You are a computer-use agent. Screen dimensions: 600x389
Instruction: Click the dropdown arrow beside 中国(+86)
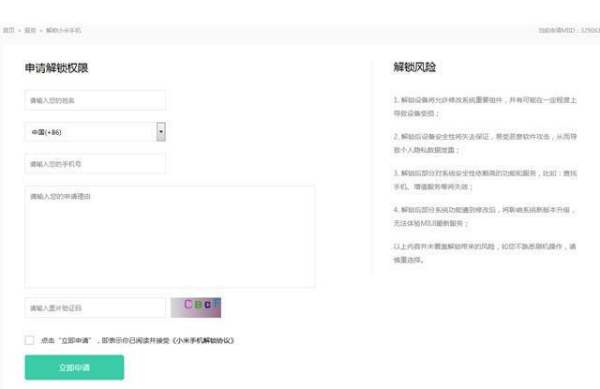pyautogui.click(x=161, y=132)
